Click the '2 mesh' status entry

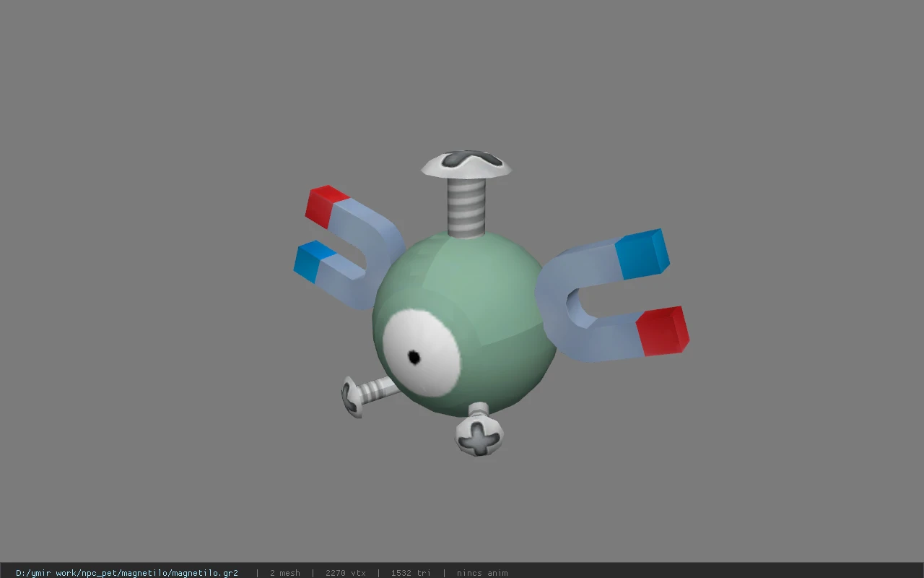click(x=285, y=573)
